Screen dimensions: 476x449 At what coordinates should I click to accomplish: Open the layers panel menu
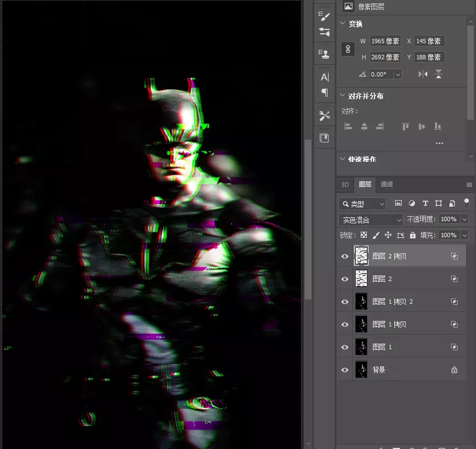pyautogui.click(x=469, y=185)
